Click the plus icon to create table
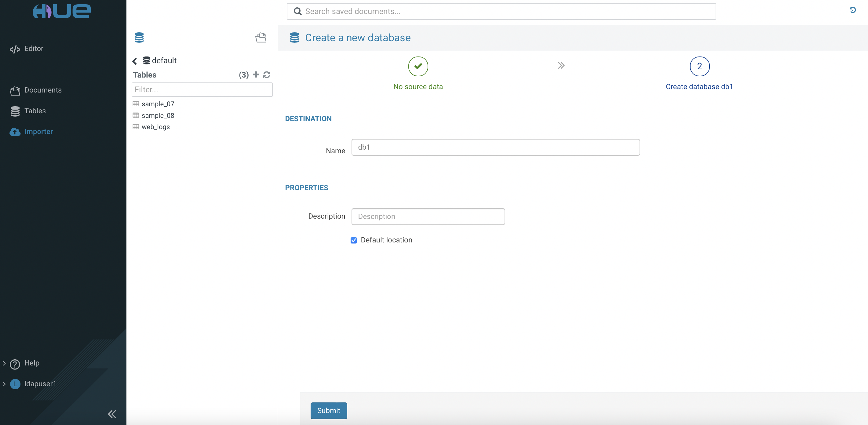This screenshot has height=425, width=868. coord(256,74)
